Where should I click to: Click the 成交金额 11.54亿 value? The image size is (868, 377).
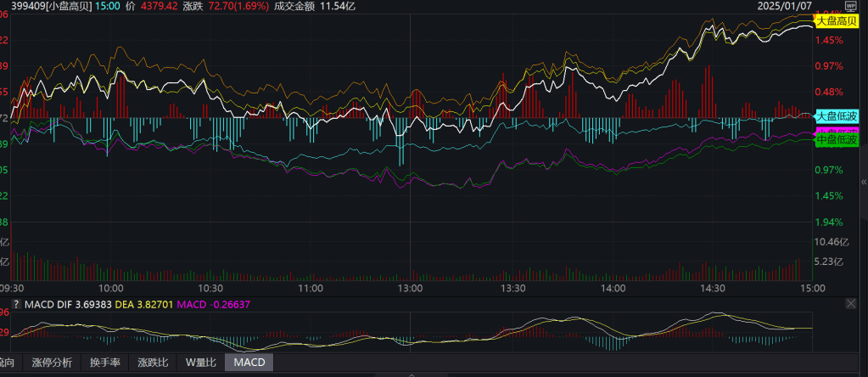326,5
